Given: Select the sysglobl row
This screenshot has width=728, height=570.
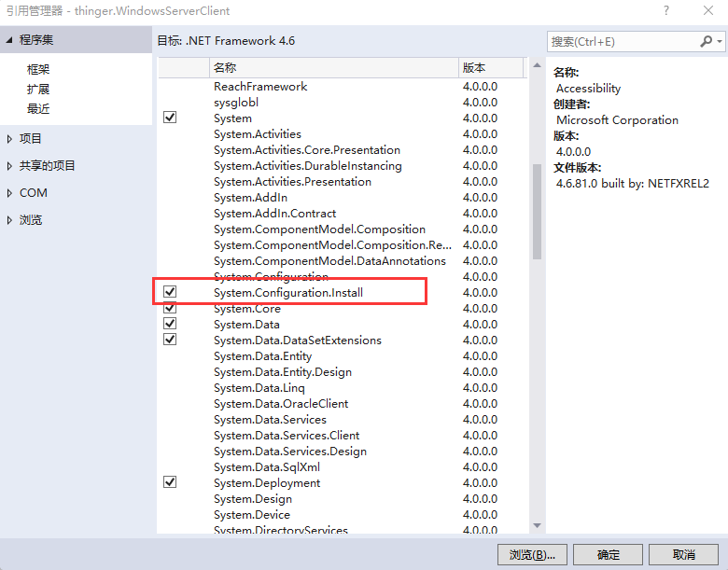Looking at the screenshot, I should [343, 102].
